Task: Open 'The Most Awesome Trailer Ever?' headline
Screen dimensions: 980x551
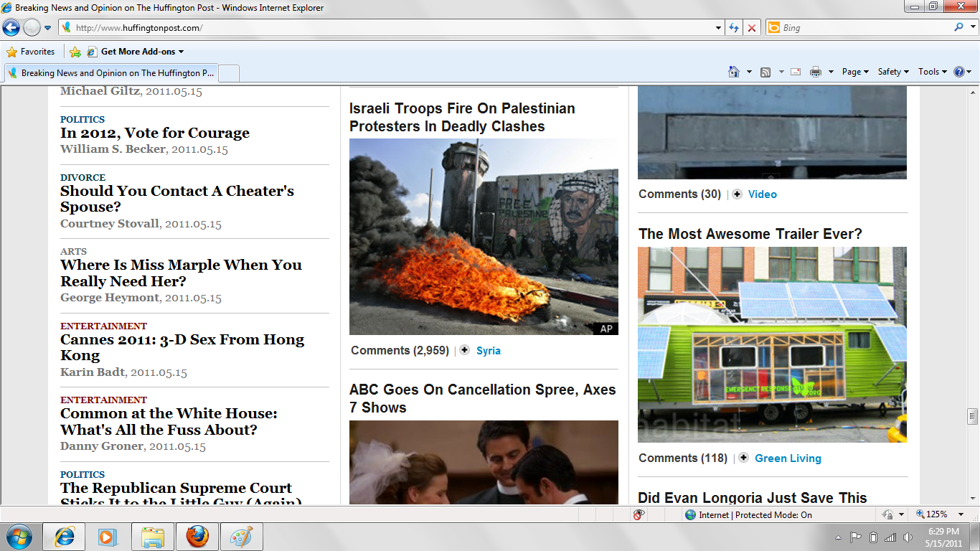Action: (x=750, y=234)
